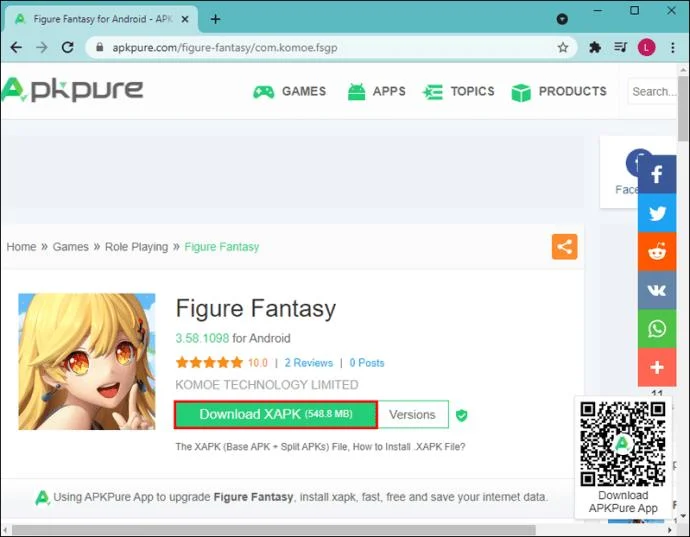Click the padlock site info icon
This screenshot has height=537, width=690.
[99, 47]
